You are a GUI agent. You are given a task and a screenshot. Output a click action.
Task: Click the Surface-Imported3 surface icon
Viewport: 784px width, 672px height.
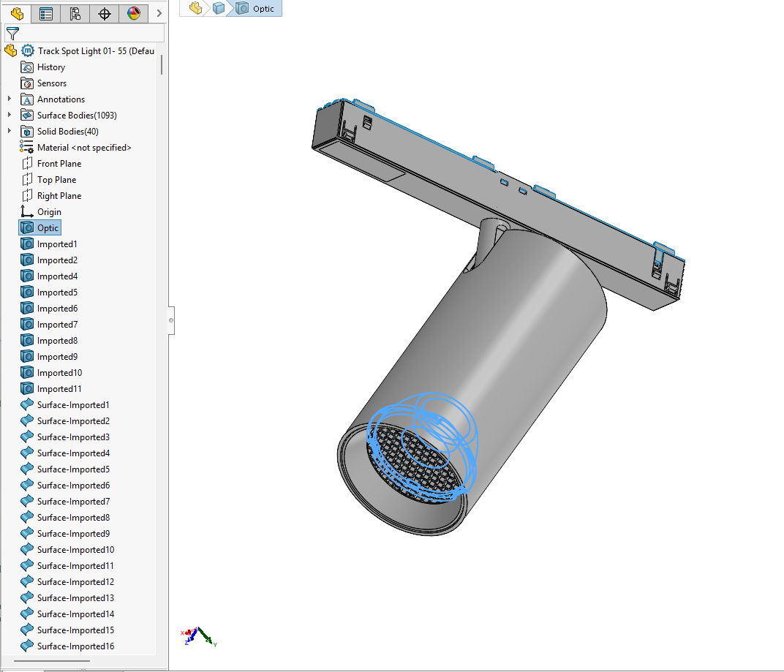pos(27,437)
